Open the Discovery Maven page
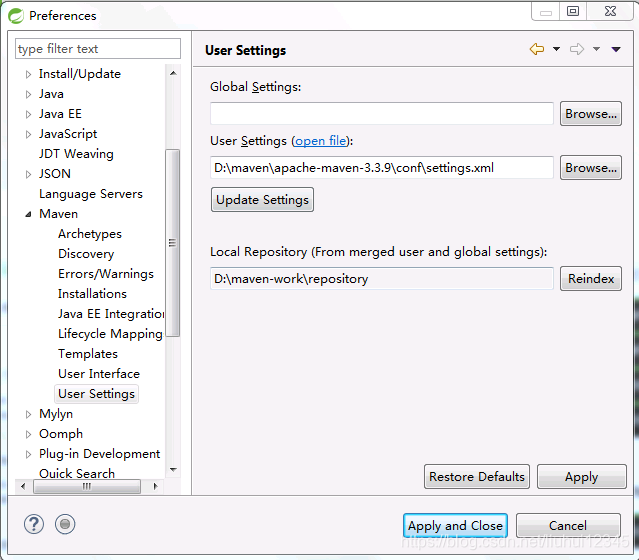Screen dimensions: 639x560 86,254
